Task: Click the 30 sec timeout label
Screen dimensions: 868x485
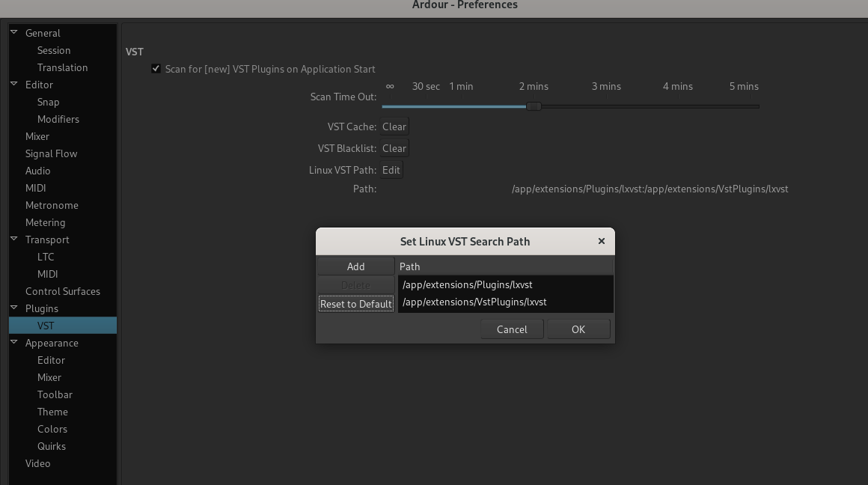Action: [x=426, y=86]
